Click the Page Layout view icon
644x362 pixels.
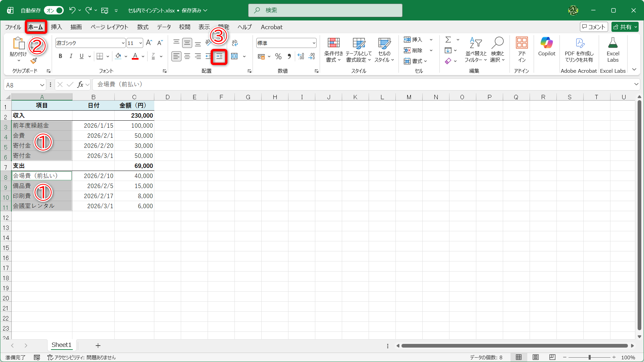[536, 357]
